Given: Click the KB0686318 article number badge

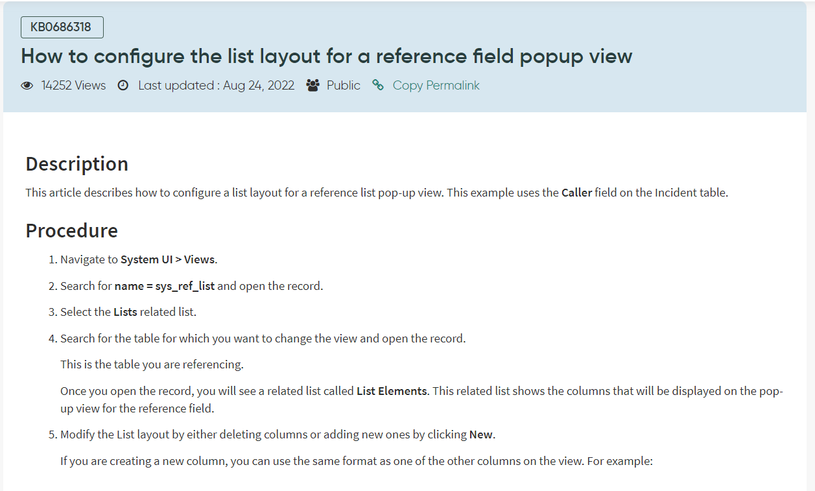Looking at the screenshot, I should [x=62, y=27].
